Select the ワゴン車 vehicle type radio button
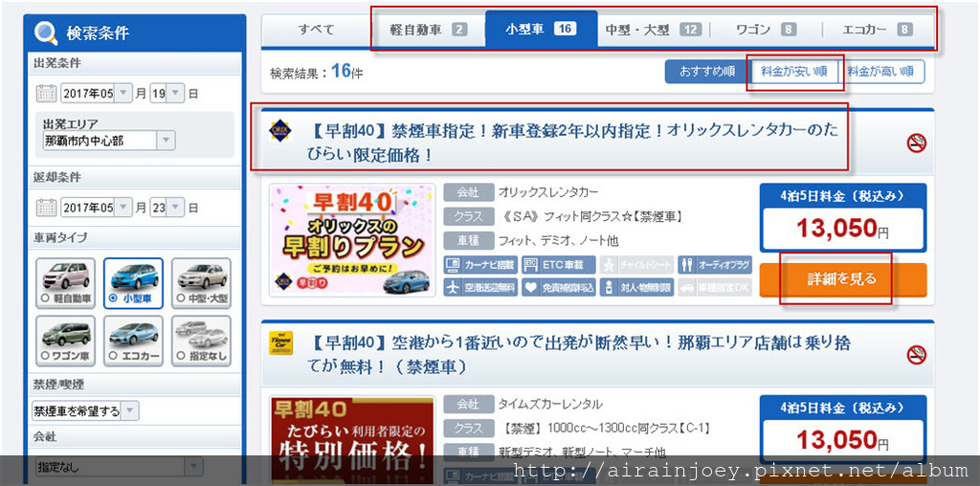The width and height of the screenshot is (980, 486). tap(44, 356)
